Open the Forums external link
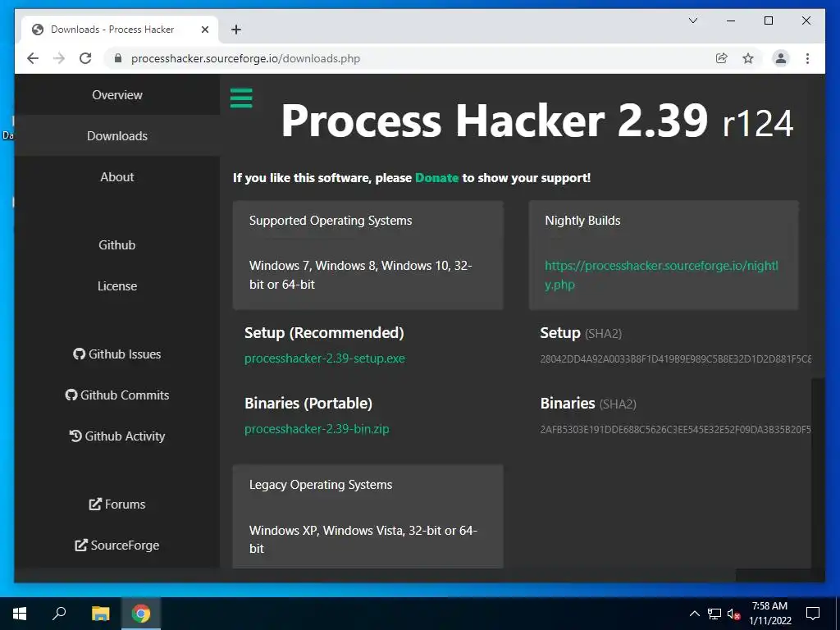The width and height of the screenshot is (840, 630). click(116, 504)
